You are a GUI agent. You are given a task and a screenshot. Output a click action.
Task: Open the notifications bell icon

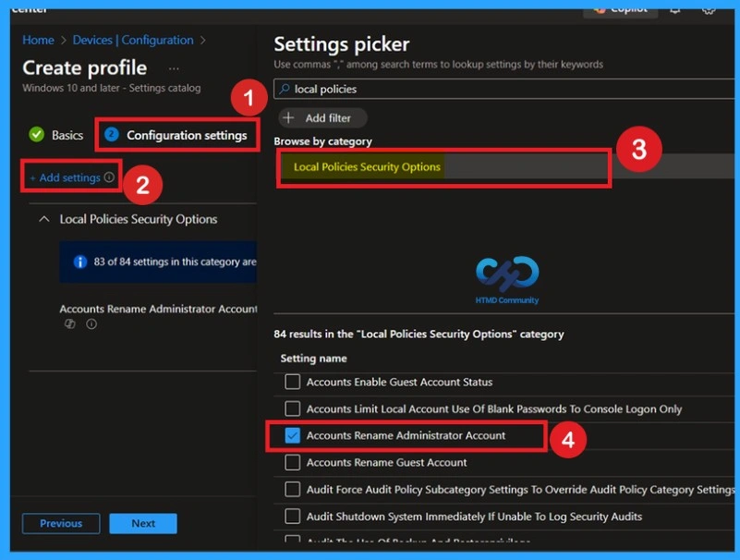pos(673,8)
